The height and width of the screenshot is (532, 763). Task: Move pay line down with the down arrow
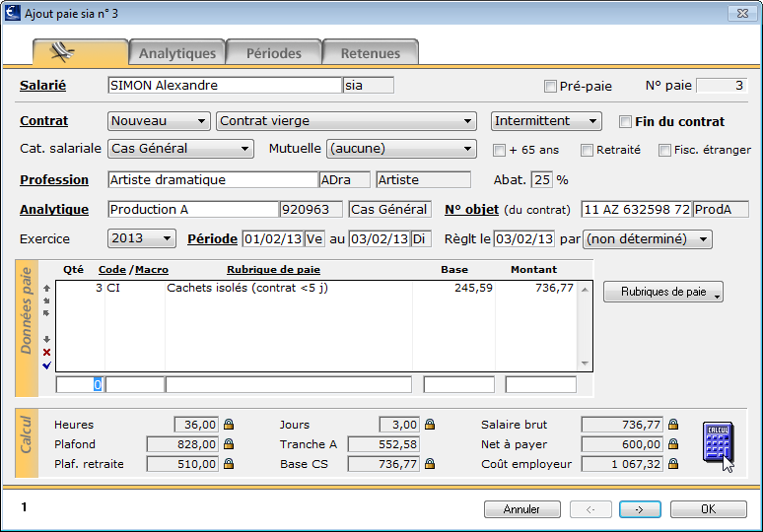click(x=46, y=339)
